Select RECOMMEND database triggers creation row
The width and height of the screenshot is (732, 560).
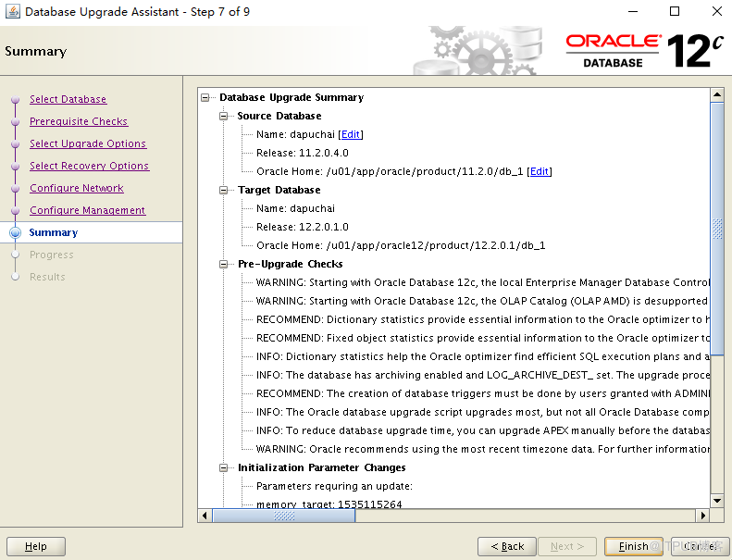pos(483,393)
